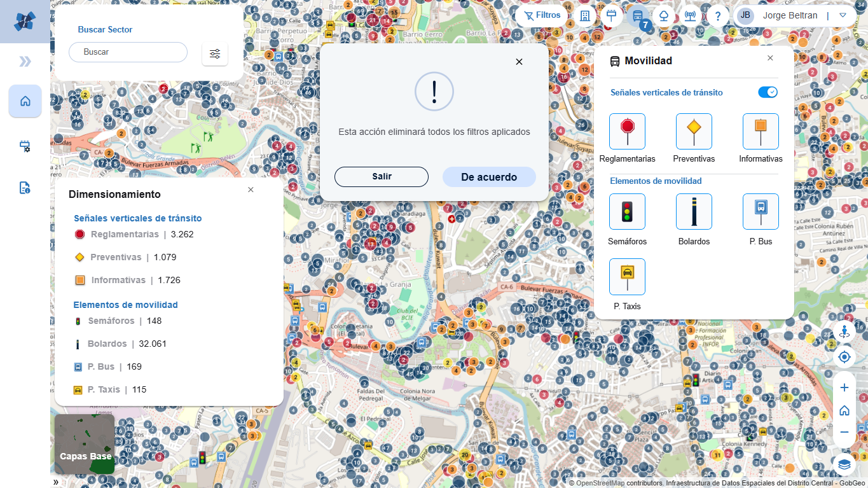Activate the street view person icon
The height and width of the screenshot is (488, 868).
click(x=844, y=331)
